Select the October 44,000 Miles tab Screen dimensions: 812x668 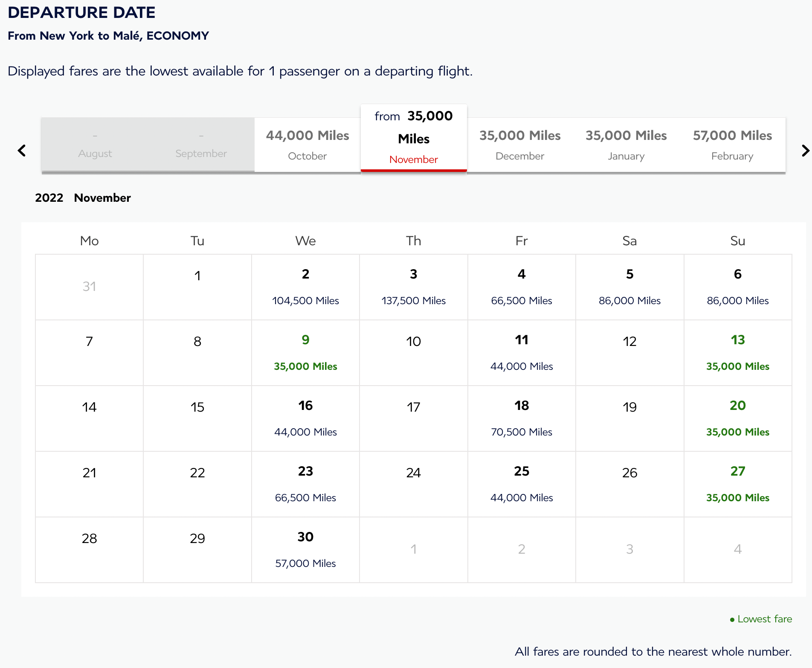(x=307, y=145)
